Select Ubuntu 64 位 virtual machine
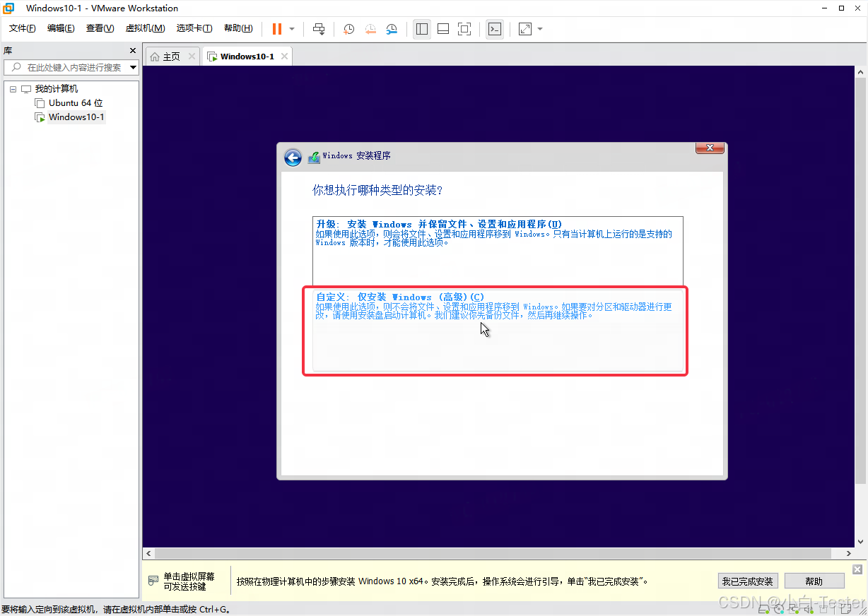 (x=76, y=103)
